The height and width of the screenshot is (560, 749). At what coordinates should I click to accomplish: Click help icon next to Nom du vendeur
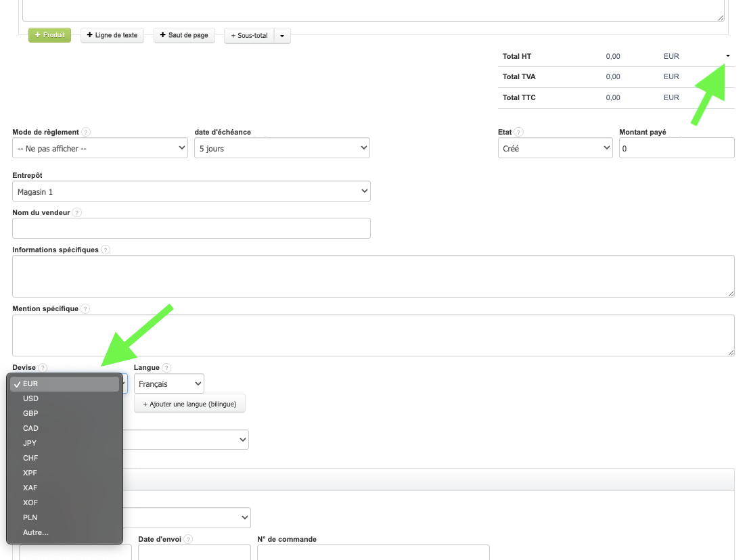click(x=77, y=212)
